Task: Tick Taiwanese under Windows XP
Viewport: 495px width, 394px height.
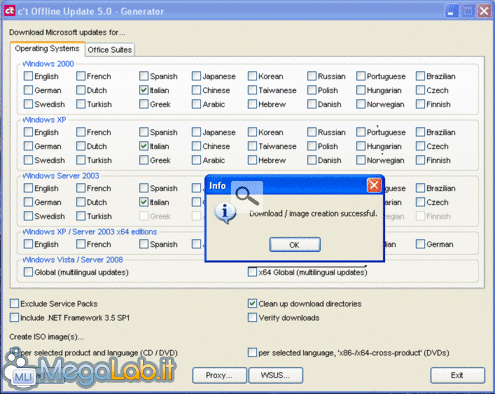Action: click(252, 146)
